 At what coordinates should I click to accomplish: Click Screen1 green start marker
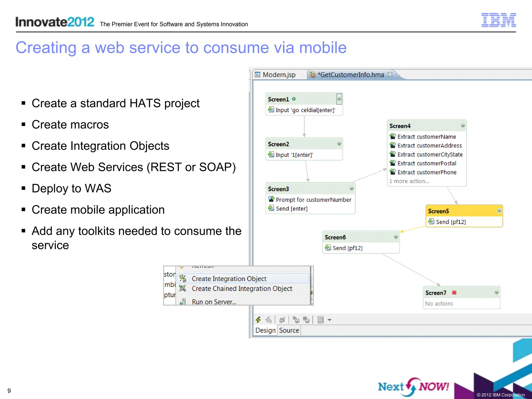tap(294, 99)
